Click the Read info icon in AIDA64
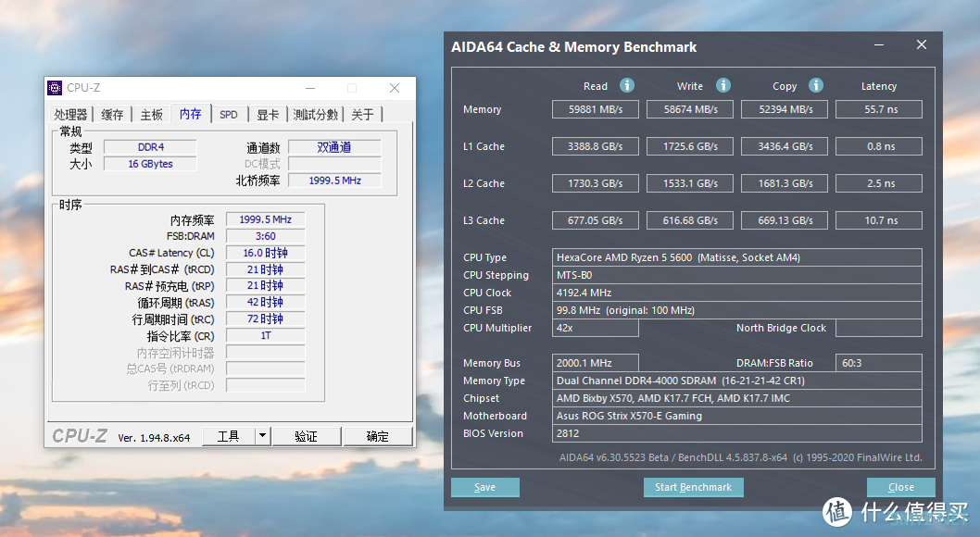 627,85
